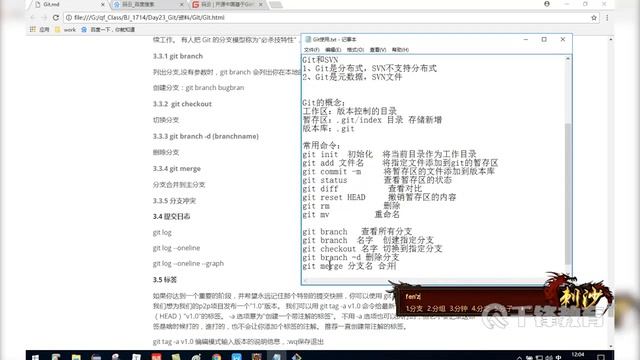
Task: Click the browser back arrow
Action: (33, 18)
